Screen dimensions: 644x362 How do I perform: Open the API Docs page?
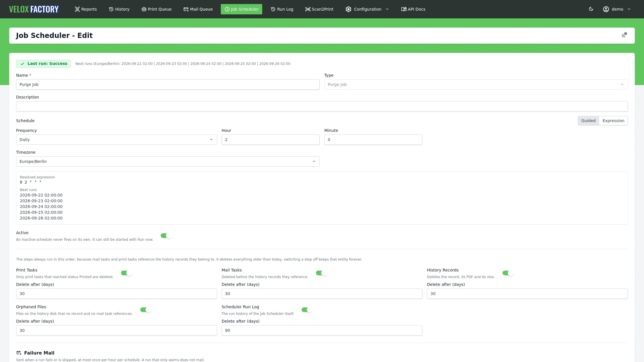click(413, 9)
